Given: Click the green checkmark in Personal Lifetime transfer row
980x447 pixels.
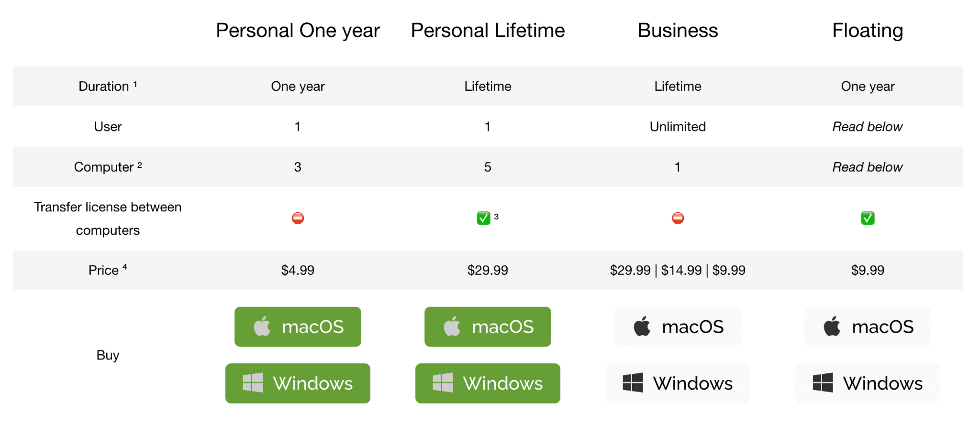Looking at the screenshot, I should tap(483, 218).
